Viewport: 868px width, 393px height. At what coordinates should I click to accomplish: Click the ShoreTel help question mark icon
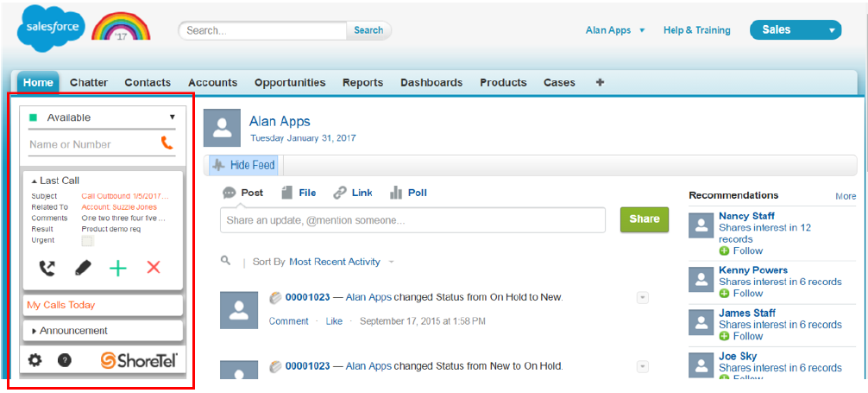pyautogui.click(x=65, y=360)
